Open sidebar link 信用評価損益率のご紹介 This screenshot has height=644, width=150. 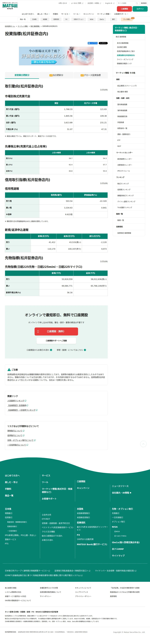(x=126, y=51)
